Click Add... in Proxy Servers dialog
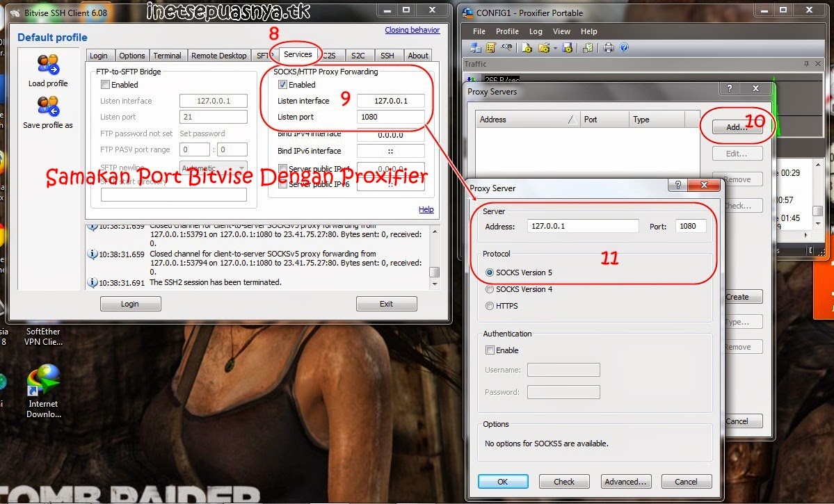Screen dimensions: 834x504 click(737, 127)
